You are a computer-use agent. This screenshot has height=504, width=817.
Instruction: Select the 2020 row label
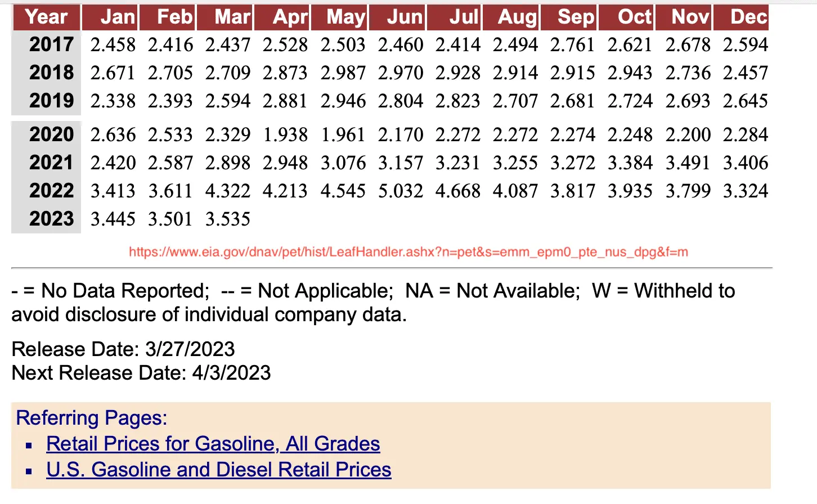click(x=52, y=135)
